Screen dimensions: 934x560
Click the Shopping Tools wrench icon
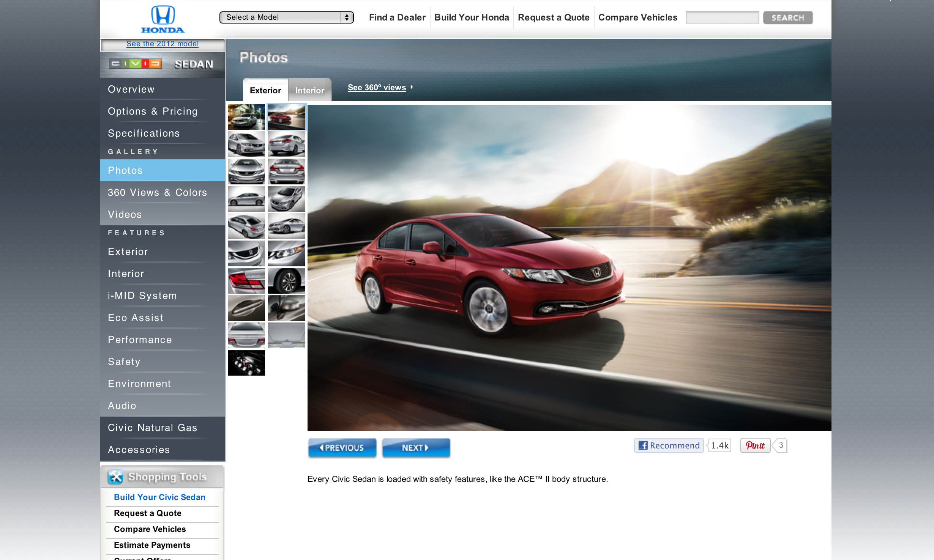pos(115,477)
